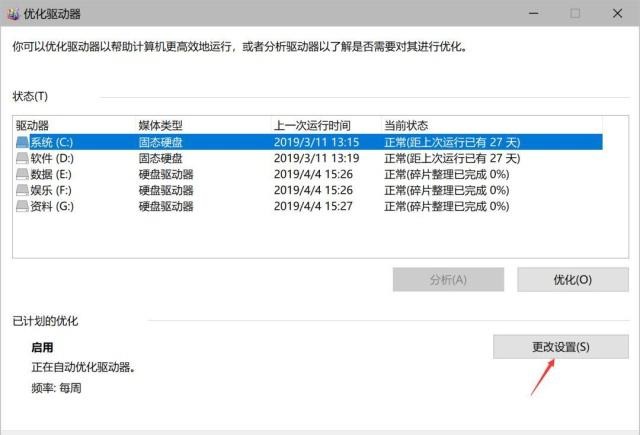
Task: Select the 数据 (E:) drive row
Action: (x=309, y=174)
